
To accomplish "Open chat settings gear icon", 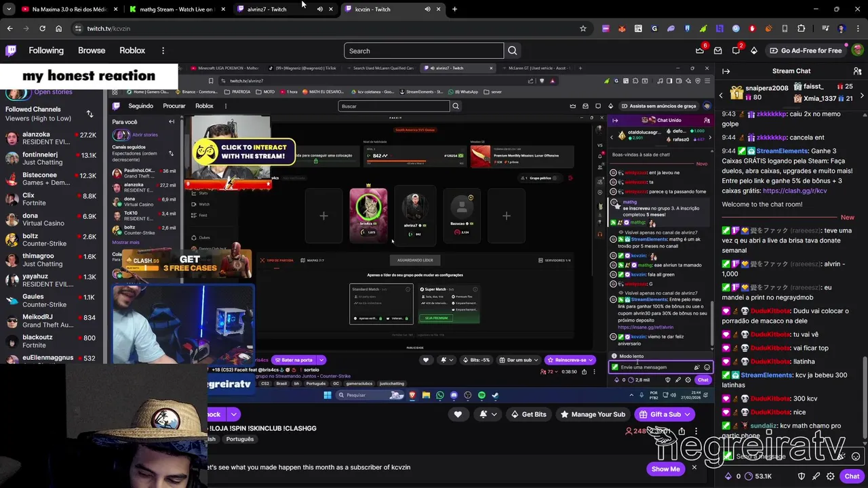I will tap(831, 476).
